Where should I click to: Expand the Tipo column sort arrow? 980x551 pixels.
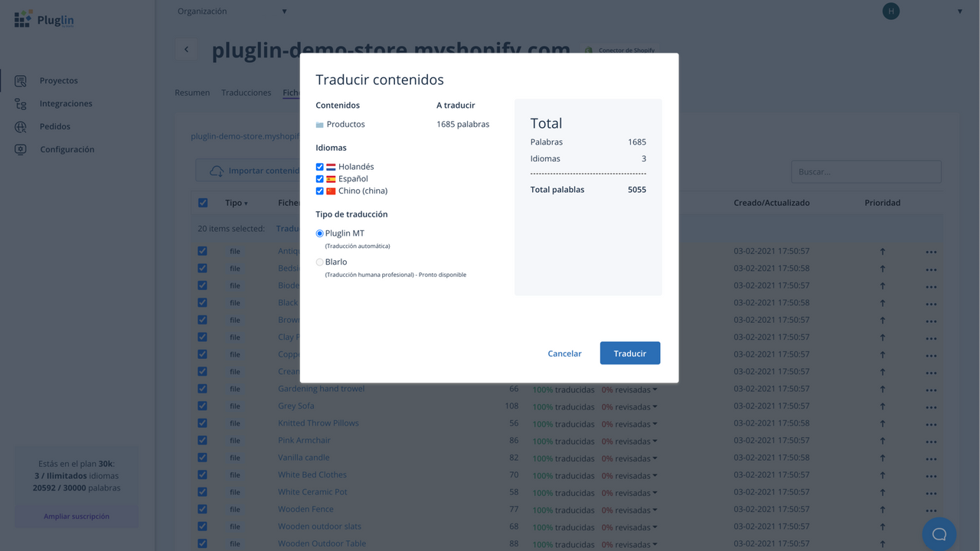(246, 204)
